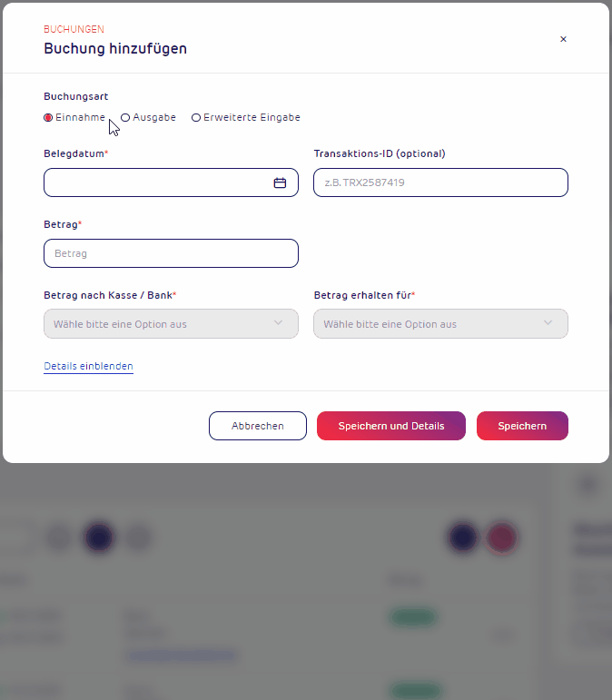Click the Abbrechen button
This screenshot has height=700, width=612.
point(258,426)
